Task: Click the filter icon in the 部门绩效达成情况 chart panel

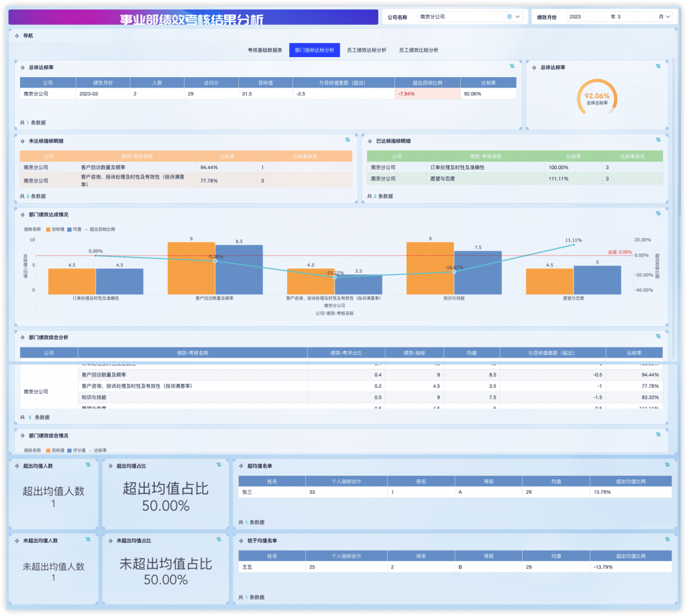Action: [658, 214]
